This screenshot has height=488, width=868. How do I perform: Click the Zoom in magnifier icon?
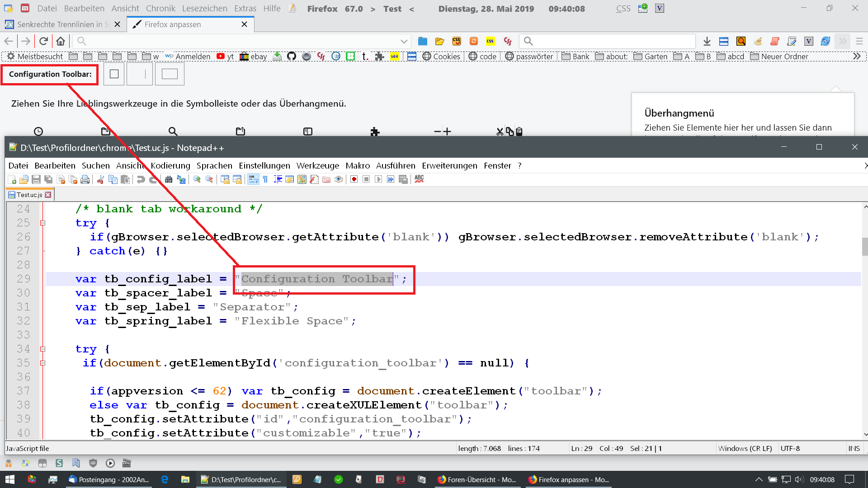(x=197, y=179)
